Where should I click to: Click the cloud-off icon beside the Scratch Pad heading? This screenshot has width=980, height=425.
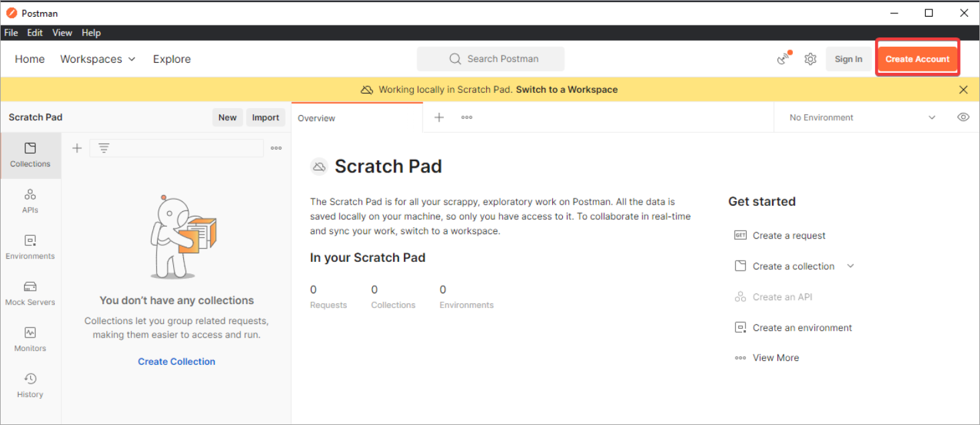click(320, 167)
